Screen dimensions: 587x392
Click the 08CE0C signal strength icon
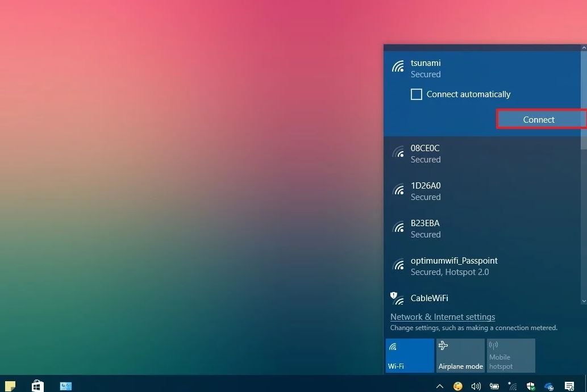coord(398,152)
